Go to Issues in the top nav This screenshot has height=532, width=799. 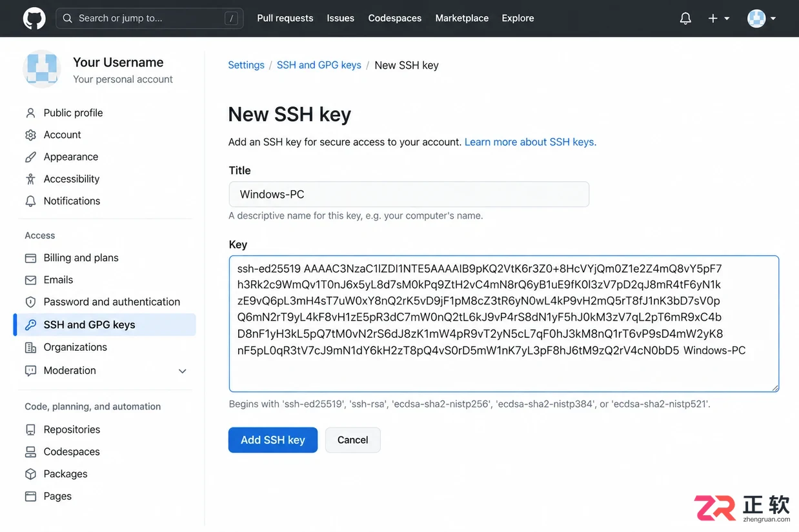pos(340,18)
